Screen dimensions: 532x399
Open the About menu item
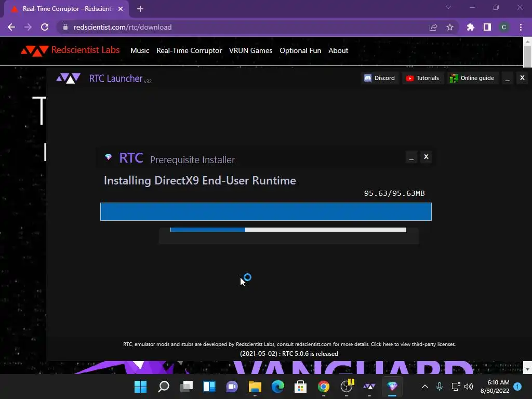coord(338,50)
